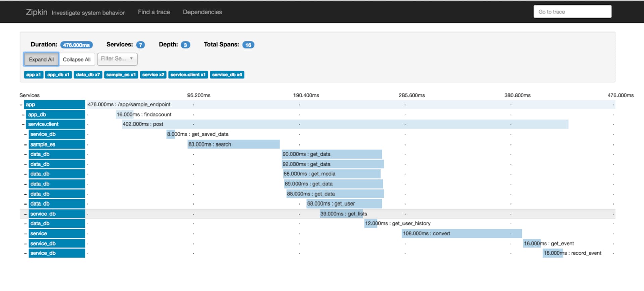Image resolution: width=644 pixels, height=291 pixels.
Task: Select the sample_es service label
Action: click(56, 144)
